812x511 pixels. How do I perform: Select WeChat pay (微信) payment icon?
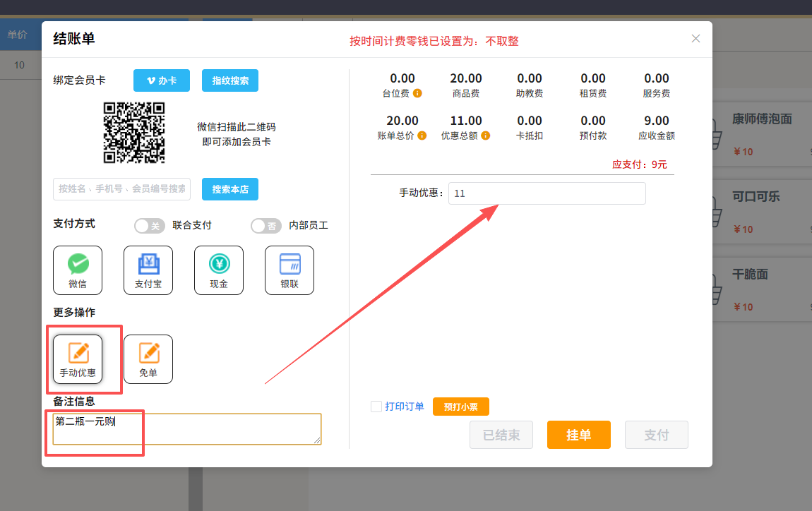point(78,270)
